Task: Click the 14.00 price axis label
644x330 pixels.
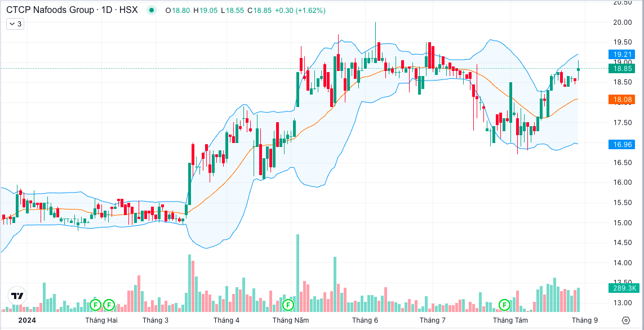Action: coord(622,262)
